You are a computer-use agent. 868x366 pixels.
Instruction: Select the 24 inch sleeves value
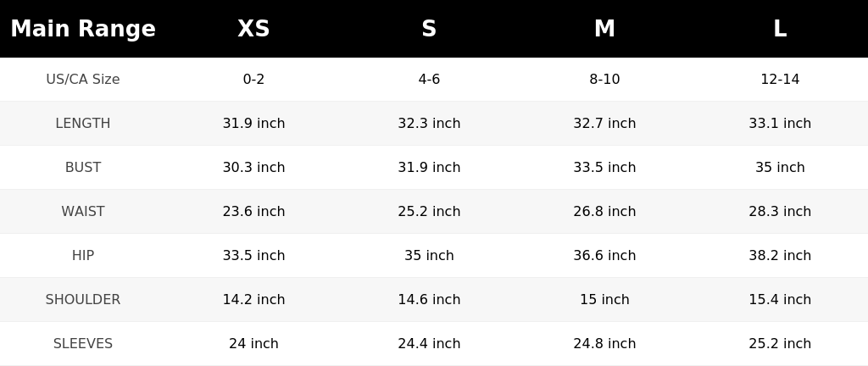[253, 344]
